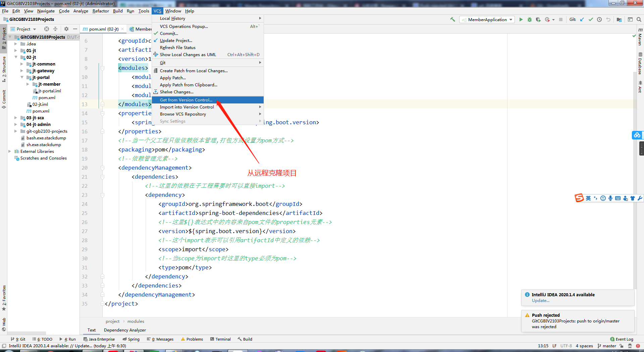
Task: Open Search Everywhere magnifier icon
Action: (639, 19)
